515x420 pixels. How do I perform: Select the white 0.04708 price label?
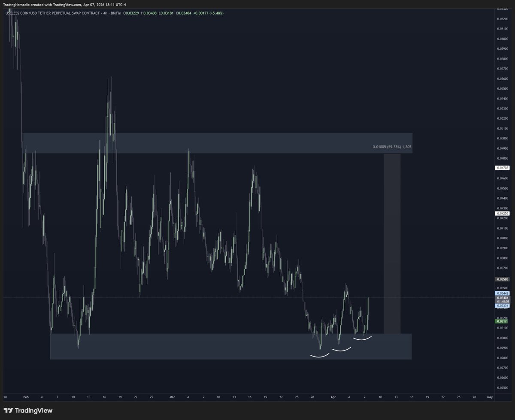tap(502, 168)
